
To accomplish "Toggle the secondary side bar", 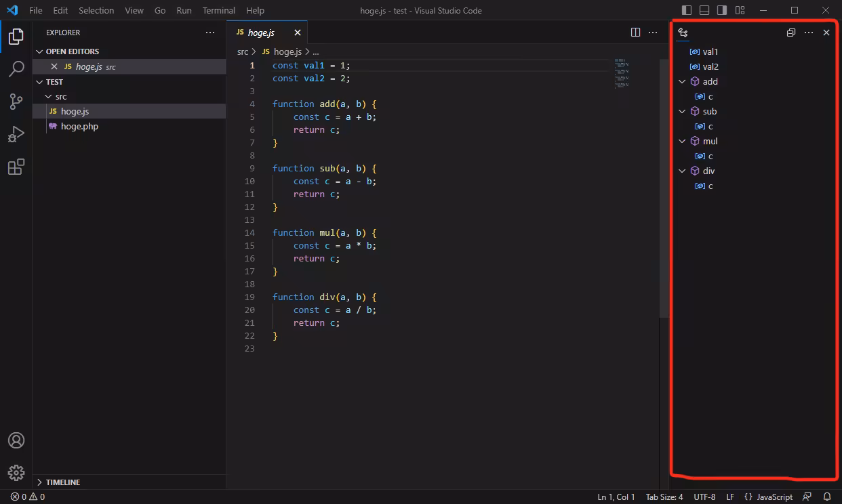I will [722, 10].
